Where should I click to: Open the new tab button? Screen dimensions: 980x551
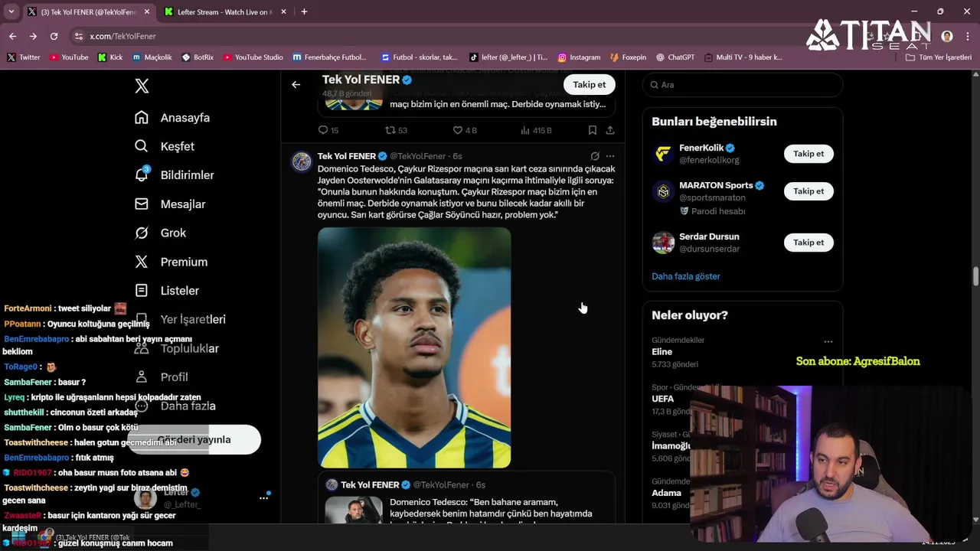304,11
